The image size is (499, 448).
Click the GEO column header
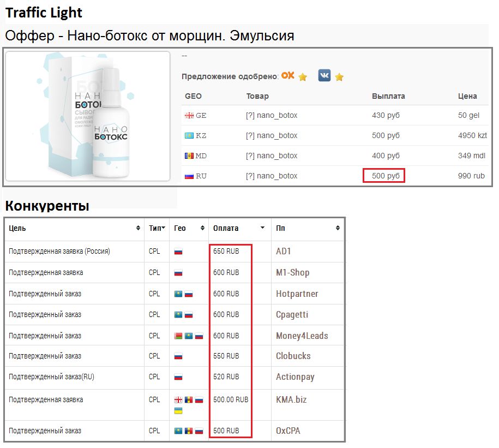(x=193, y=96)
